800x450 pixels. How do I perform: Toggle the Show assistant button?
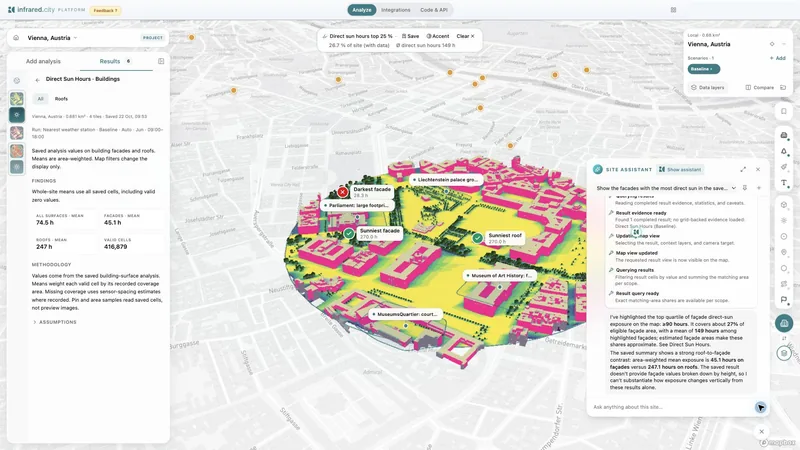tap(680, 169)
